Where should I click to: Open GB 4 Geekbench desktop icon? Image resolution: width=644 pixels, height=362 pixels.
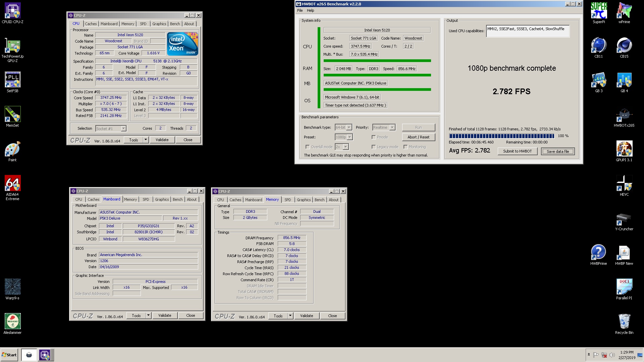click(624, 82)
